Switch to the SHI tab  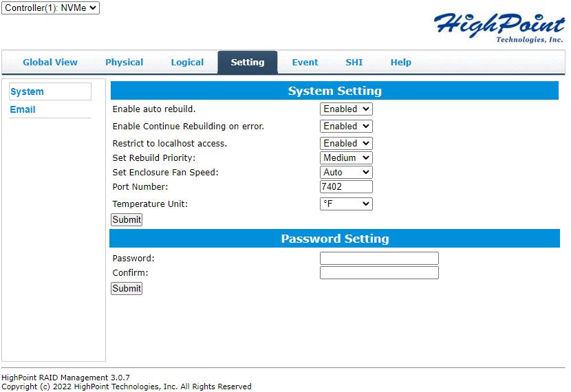coord(354,62)
